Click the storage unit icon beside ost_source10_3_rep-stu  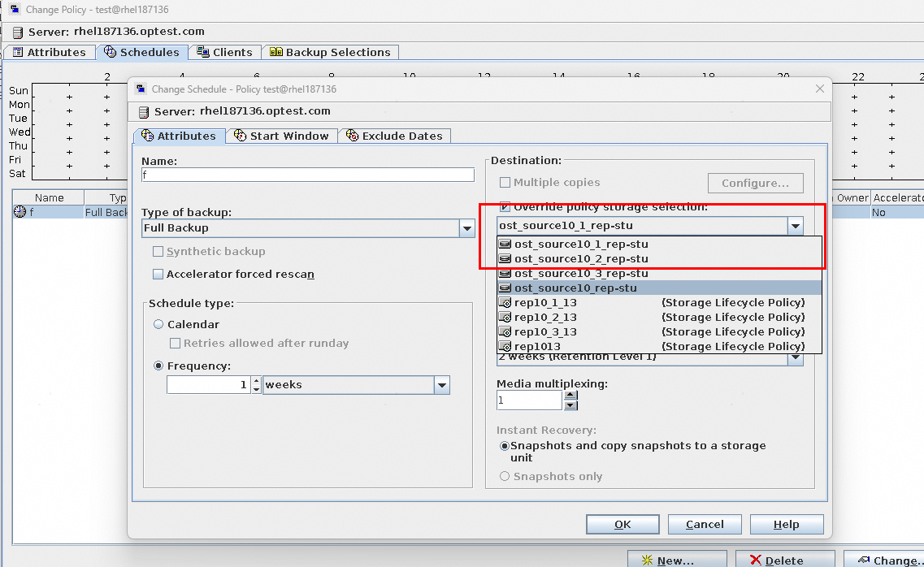tap(505, 273)
